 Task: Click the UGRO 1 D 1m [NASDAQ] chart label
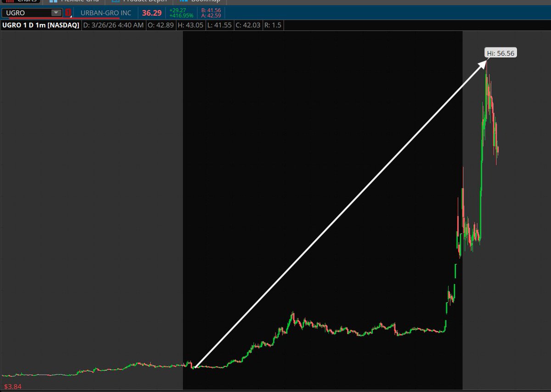coord(41,25)
